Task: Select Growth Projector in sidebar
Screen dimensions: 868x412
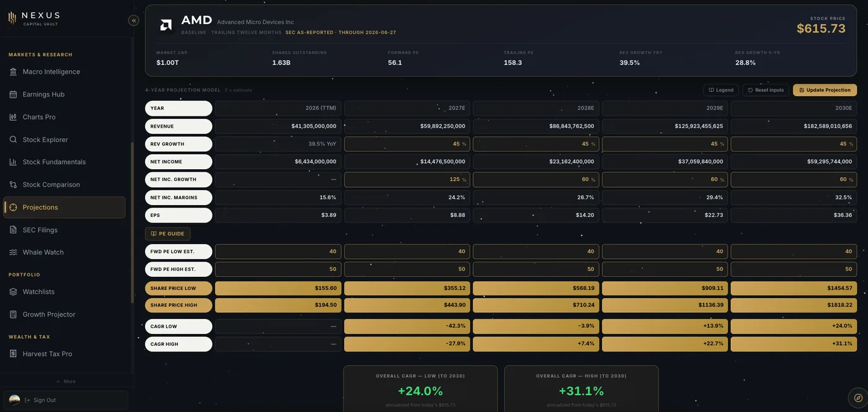Action: tap(64, 314)
